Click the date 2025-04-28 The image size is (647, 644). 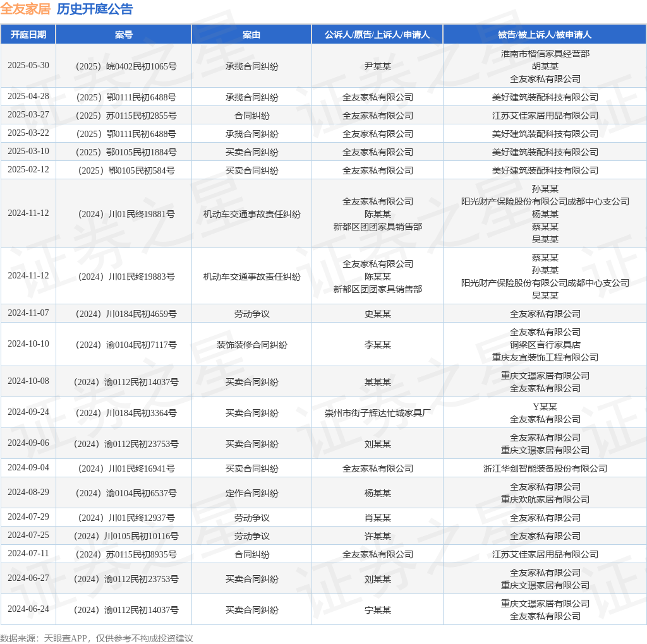(28, 97)
